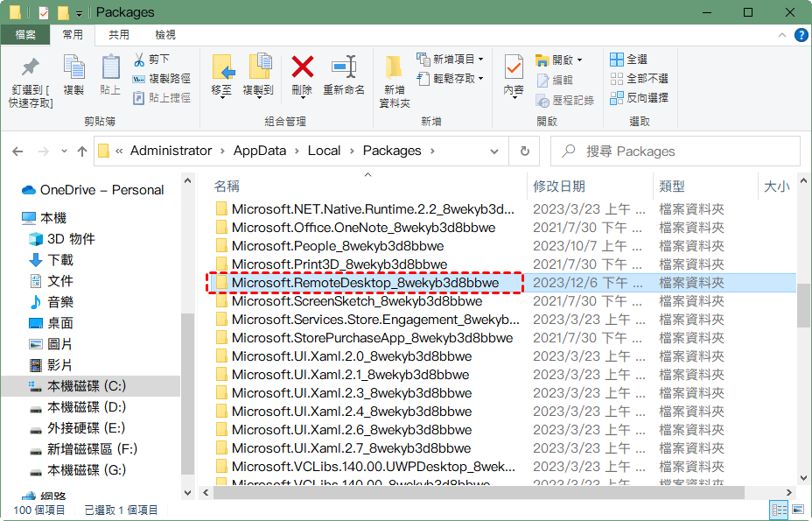Image resolution: width=812 pixels, height=521 pixels.
Task: Expand Easy access (輕鬆存取) dropdown
Action: 481,79
